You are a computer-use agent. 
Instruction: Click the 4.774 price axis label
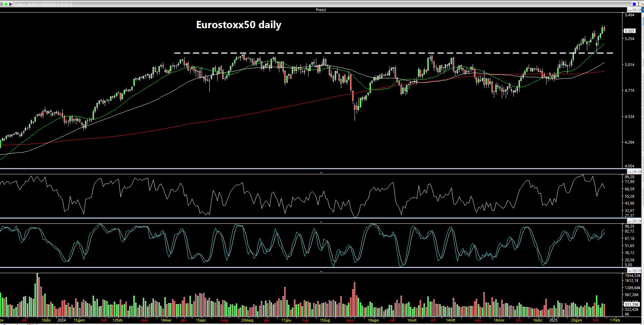click(629, 90)
